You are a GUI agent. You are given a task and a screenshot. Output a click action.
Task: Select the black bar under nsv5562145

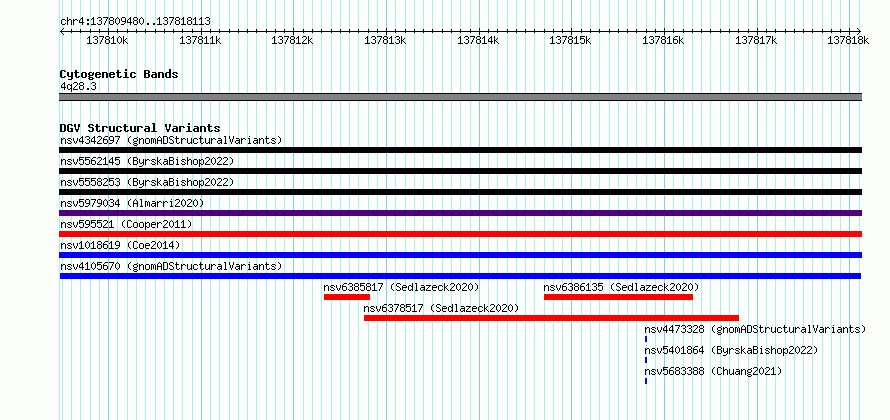pyautogui.click(x=460, y=171)
